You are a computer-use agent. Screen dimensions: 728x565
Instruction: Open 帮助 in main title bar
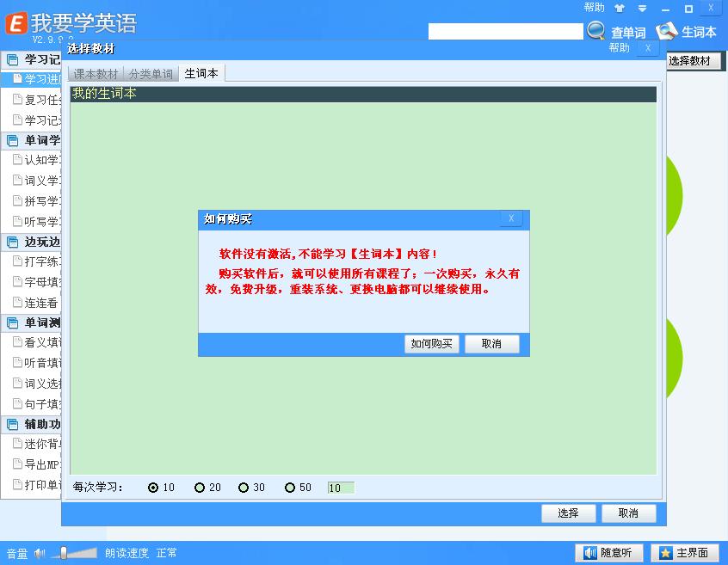coord(595,8)
